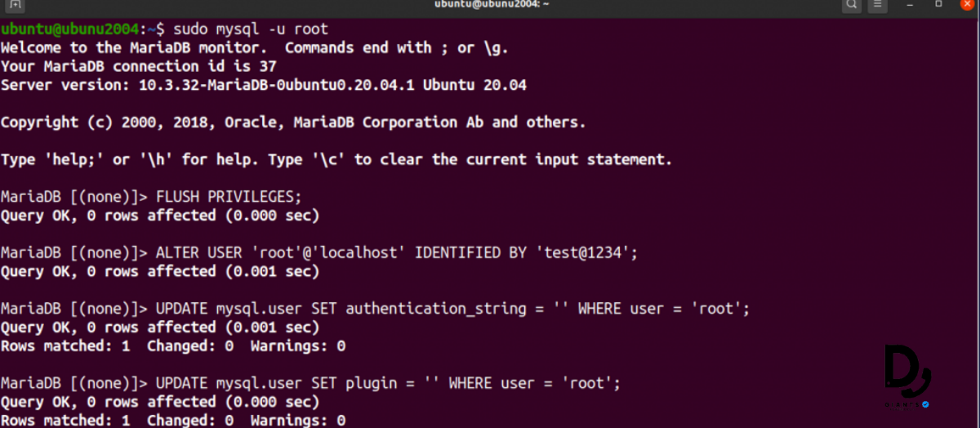980x428 pixels.
Task: Click the UPDATE mysql.user SET plugin command
Action: 310,383
